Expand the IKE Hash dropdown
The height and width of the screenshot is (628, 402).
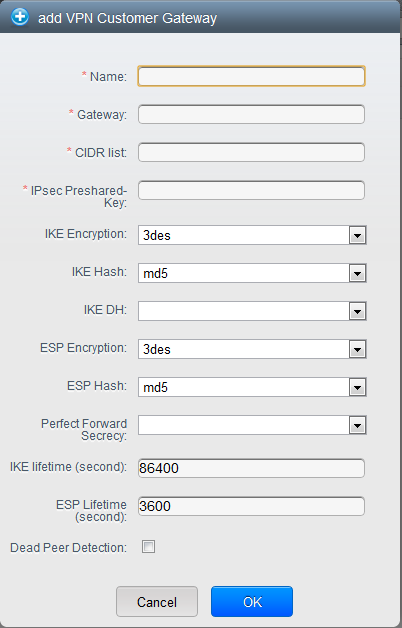[358, 273]
